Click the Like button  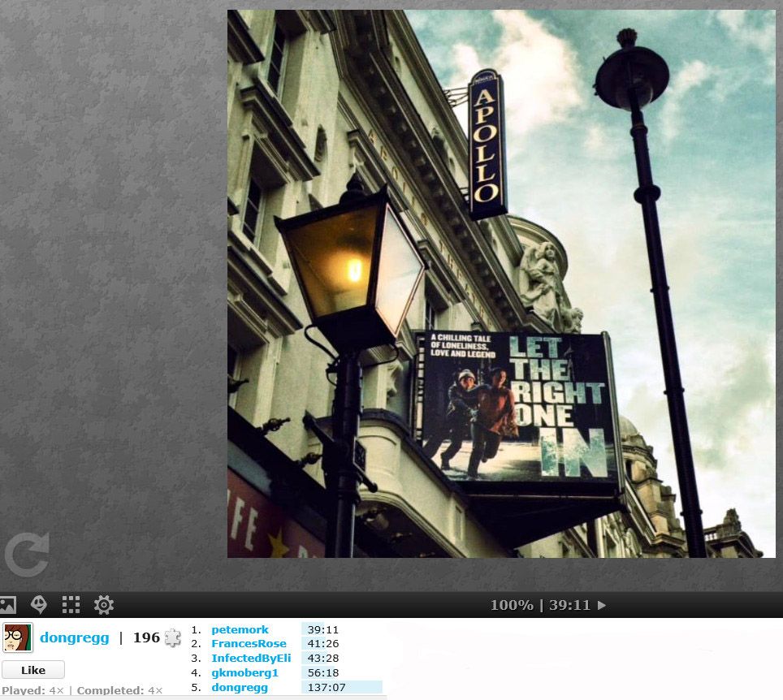tap(33, 670)
